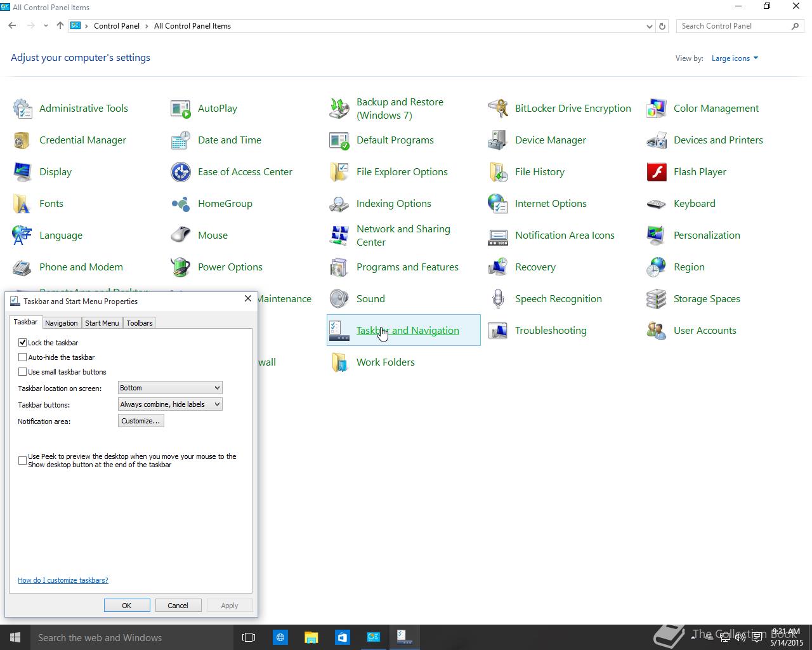Open the taskbar volume icon

tap(740, 637)
